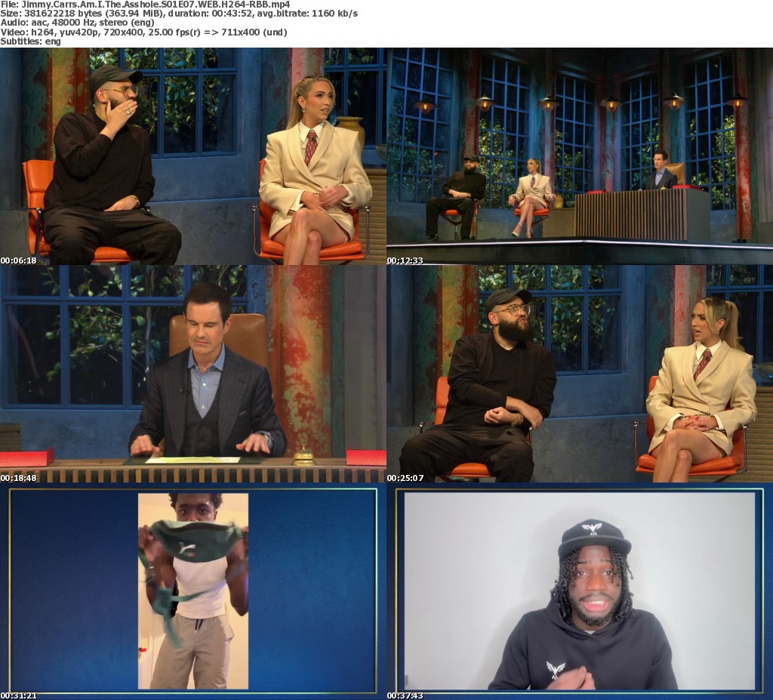Select the 00:18:48 timestamp label
Image resolution: width=773 pixels, height=700 pixels.
click(x=18, y=478)
